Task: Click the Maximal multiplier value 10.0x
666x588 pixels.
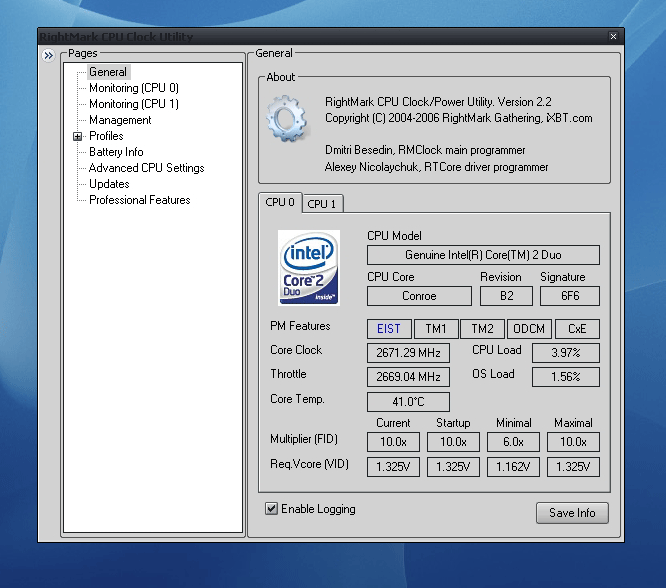Action: [x=573, y=442]
